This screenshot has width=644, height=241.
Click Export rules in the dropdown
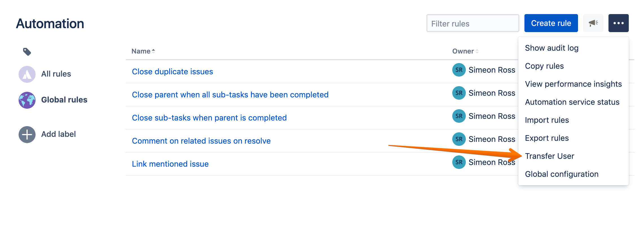pyautogui.click(x=547, y=138)
